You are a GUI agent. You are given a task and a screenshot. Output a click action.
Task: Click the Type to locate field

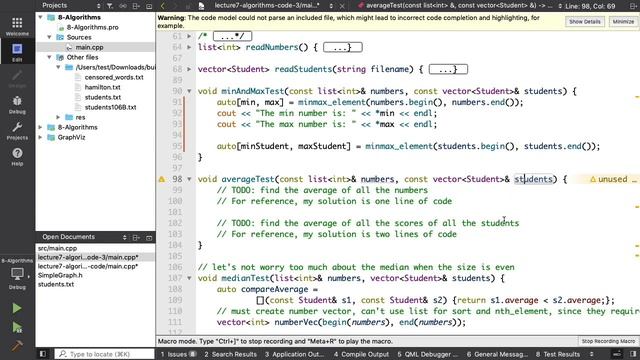coord(104,354)
